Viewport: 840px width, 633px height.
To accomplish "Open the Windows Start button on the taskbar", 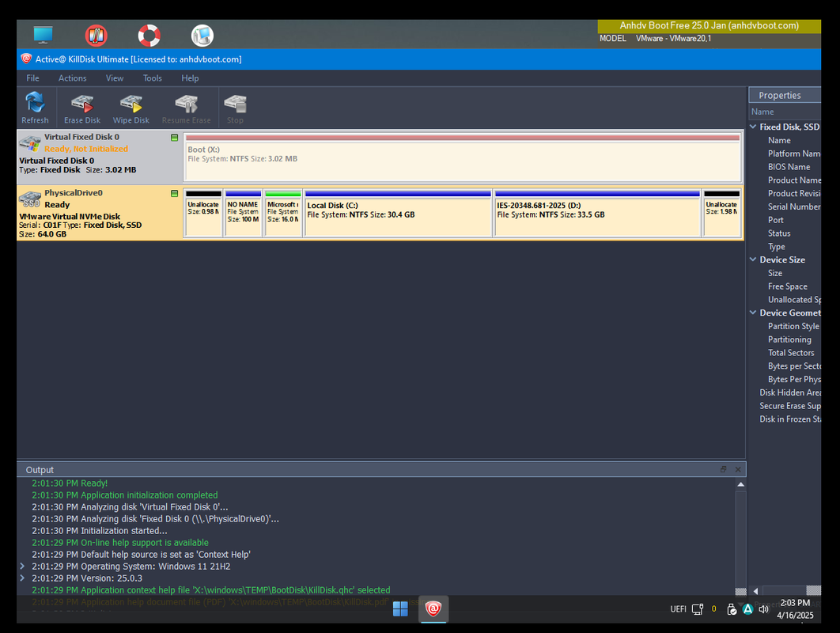I will [x=400, y=609].
